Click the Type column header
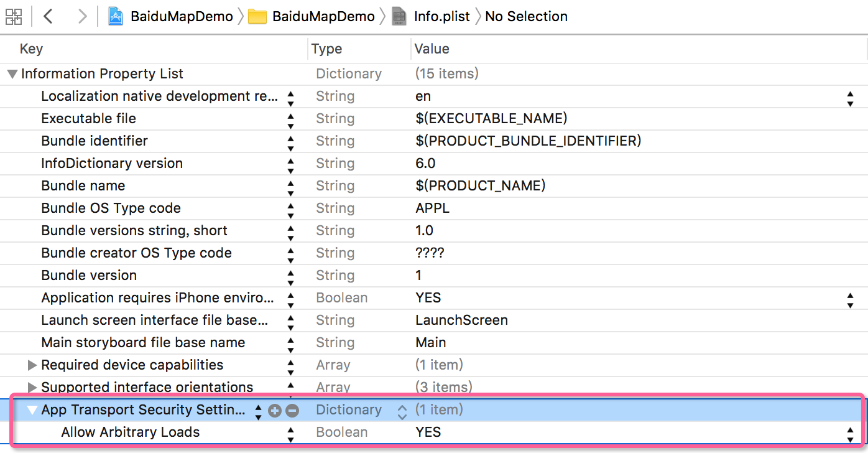Screen dimensions: 868x453 327,49
